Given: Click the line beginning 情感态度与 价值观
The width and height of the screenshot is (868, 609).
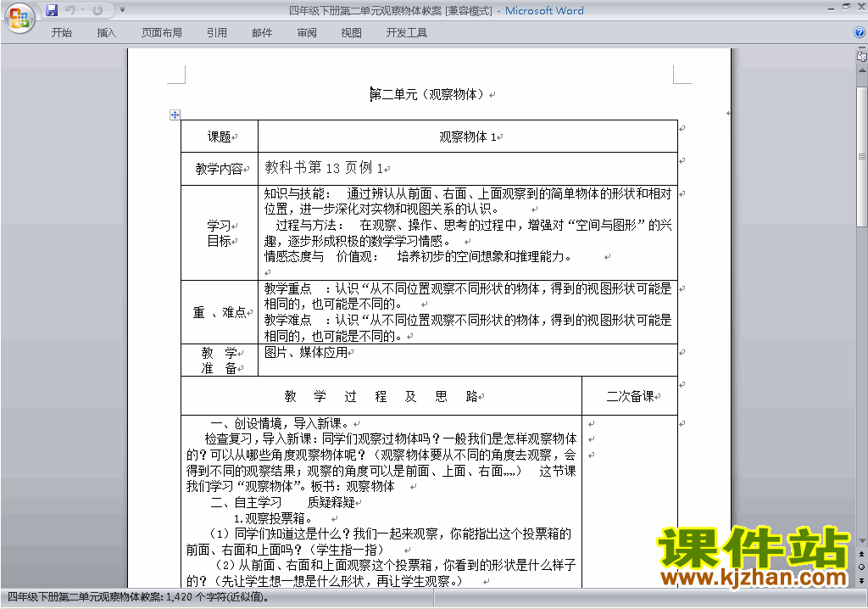Looking at the screenshot, I should tap(418, 256).
